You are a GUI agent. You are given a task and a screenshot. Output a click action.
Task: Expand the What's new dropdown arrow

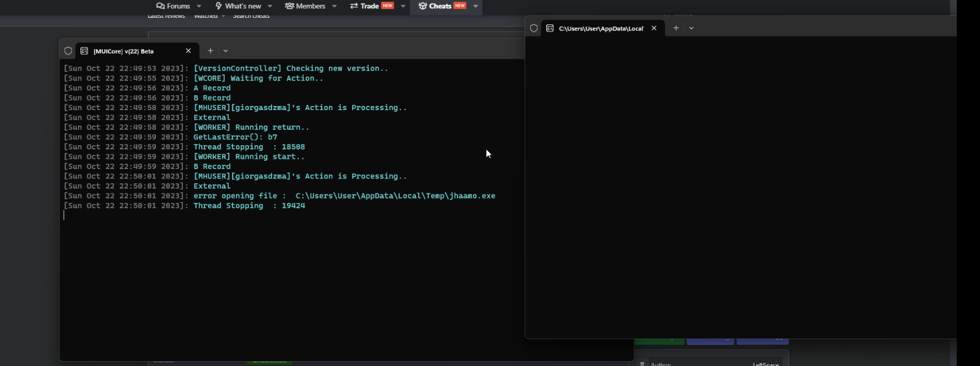coord(270,6)
